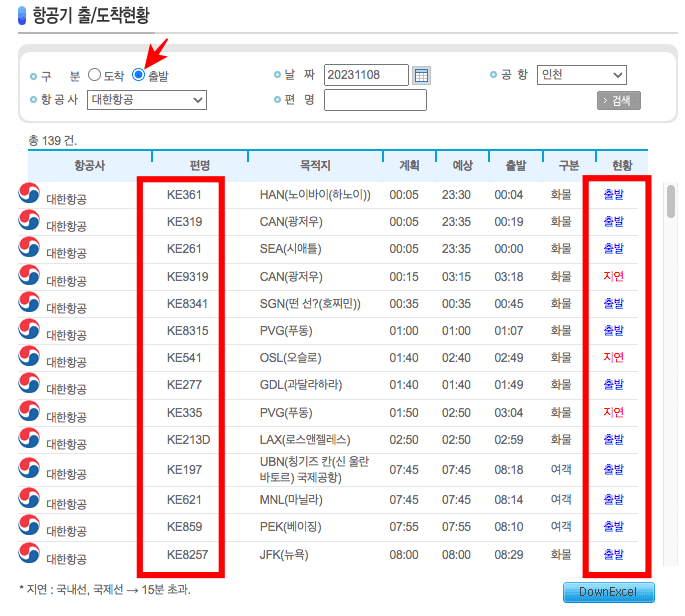
Task: Click destination SEA(시애틀)
Action: point(291,249)
